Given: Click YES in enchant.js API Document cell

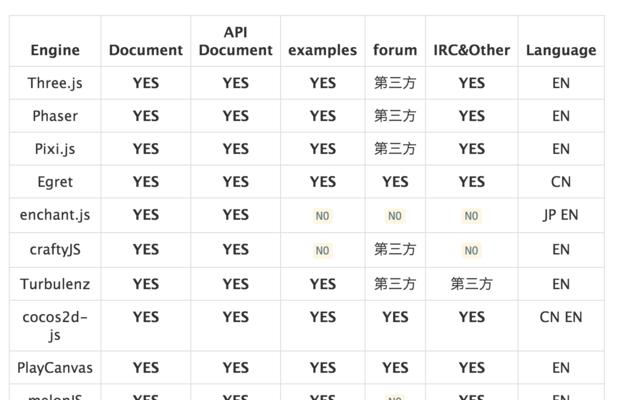Looking at the screenshot, I should pos(236,215).
